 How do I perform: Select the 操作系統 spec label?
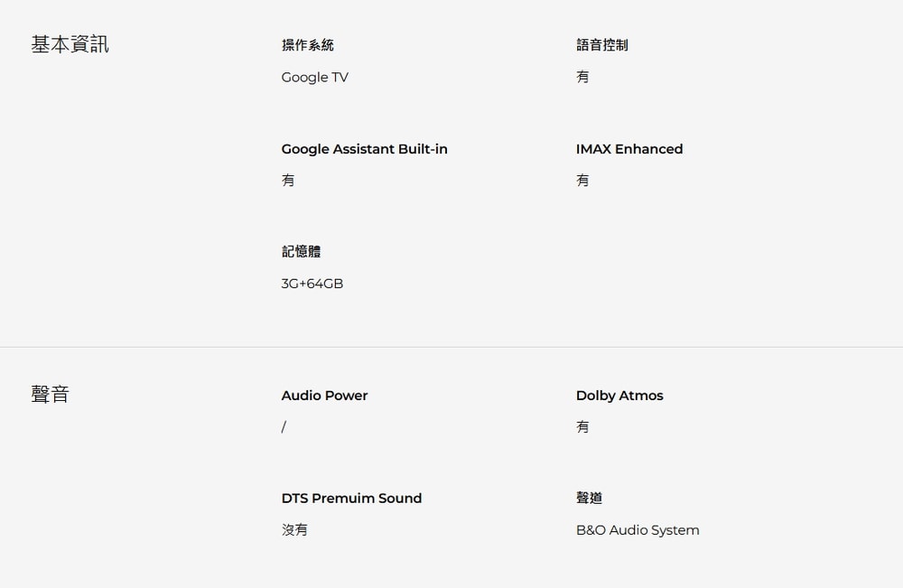307,45
